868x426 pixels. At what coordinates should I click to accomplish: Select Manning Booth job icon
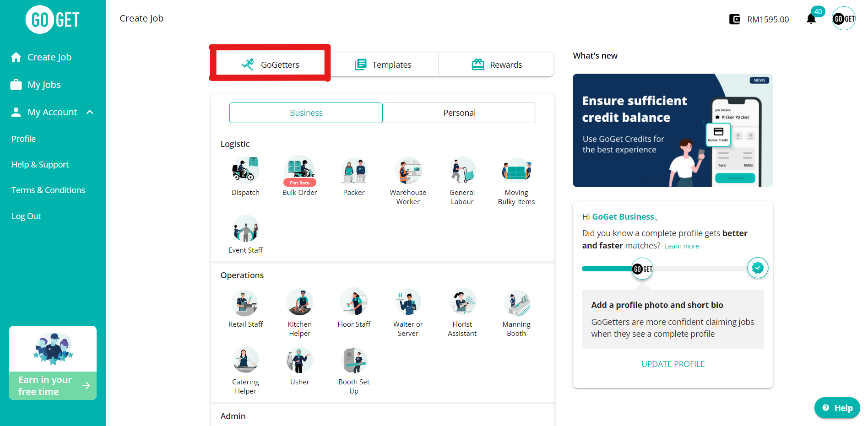[516, 302]
